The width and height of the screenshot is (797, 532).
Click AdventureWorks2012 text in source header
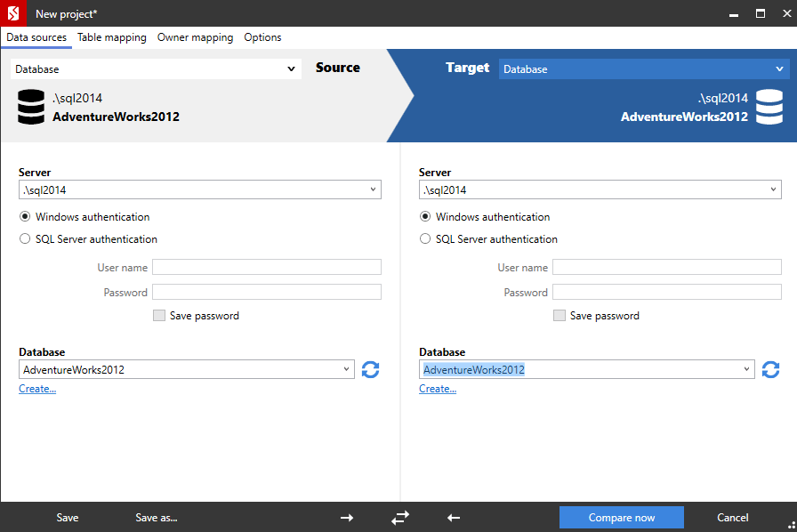116,117
